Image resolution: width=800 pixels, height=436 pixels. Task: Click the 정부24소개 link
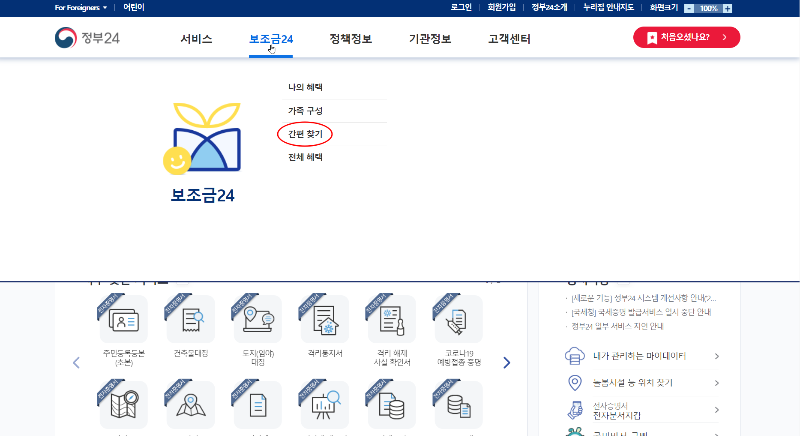pyautogui.click(x=549, y=8)
